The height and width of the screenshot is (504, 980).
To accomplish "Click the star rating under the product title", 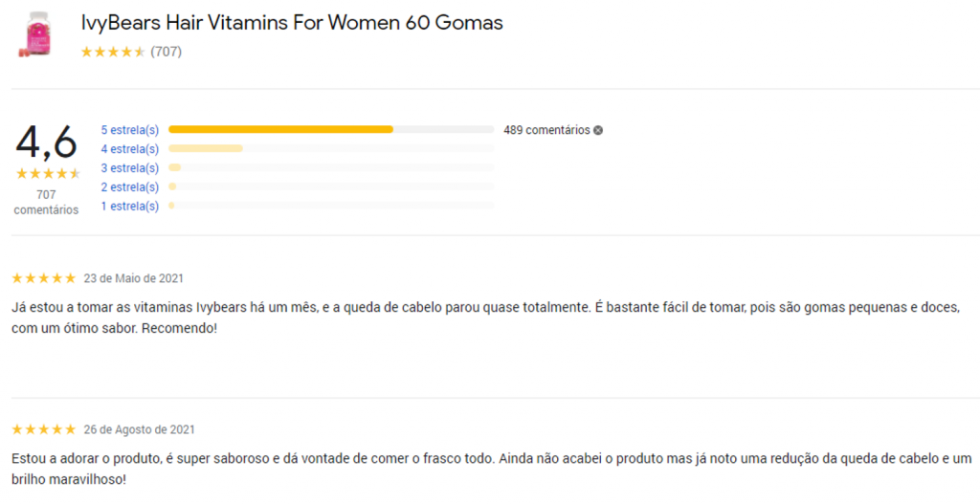I will click(113, 52).
